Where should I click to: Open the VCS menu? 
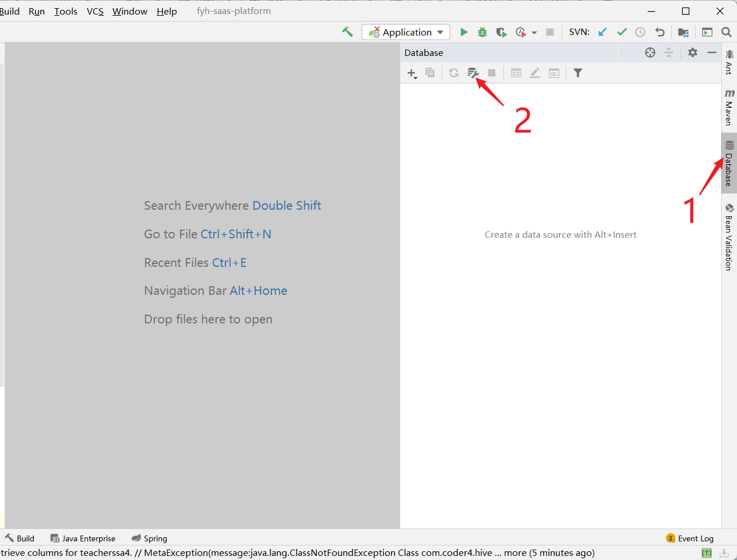click(95, 11)
